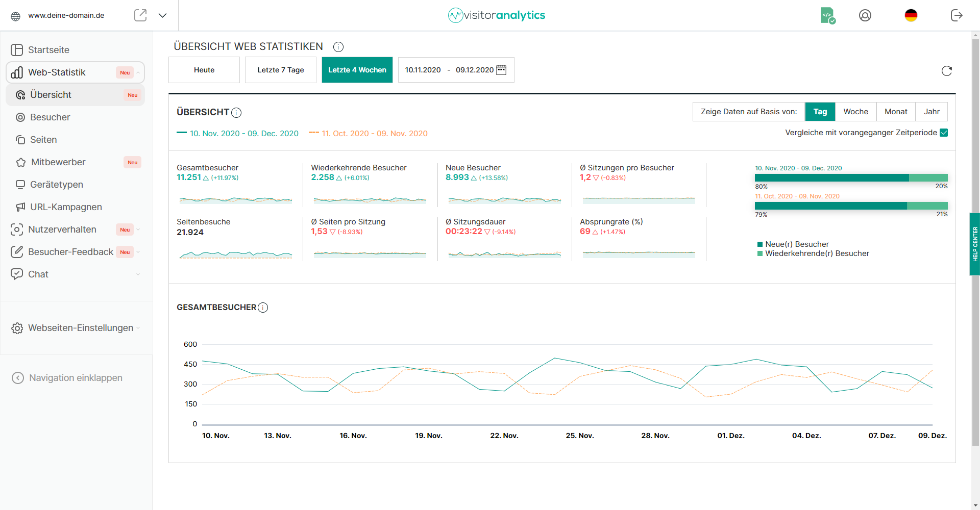Select the Letzte 7 Tage range
The width and height of the screenshot is (980, 510).
pos(280,70)
